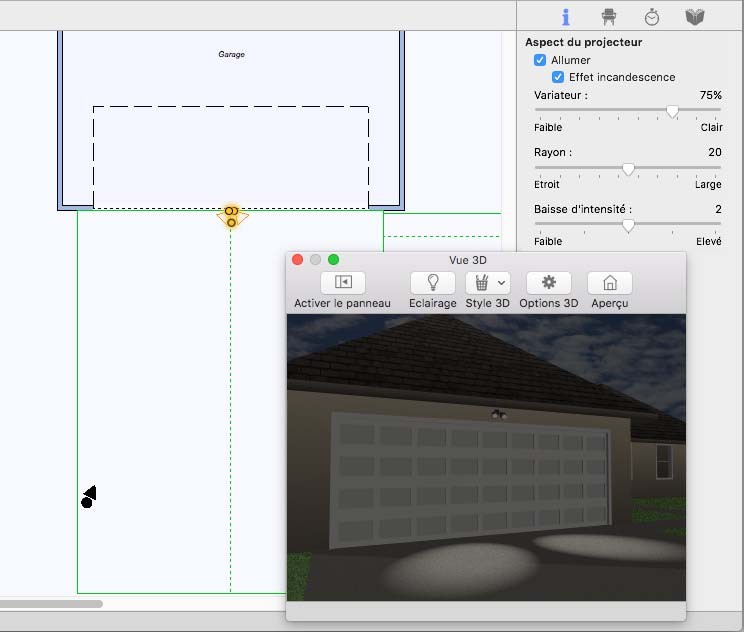Click the Aperçu house icon
This screenshot has width=744, height=632.
coord(609,283)
